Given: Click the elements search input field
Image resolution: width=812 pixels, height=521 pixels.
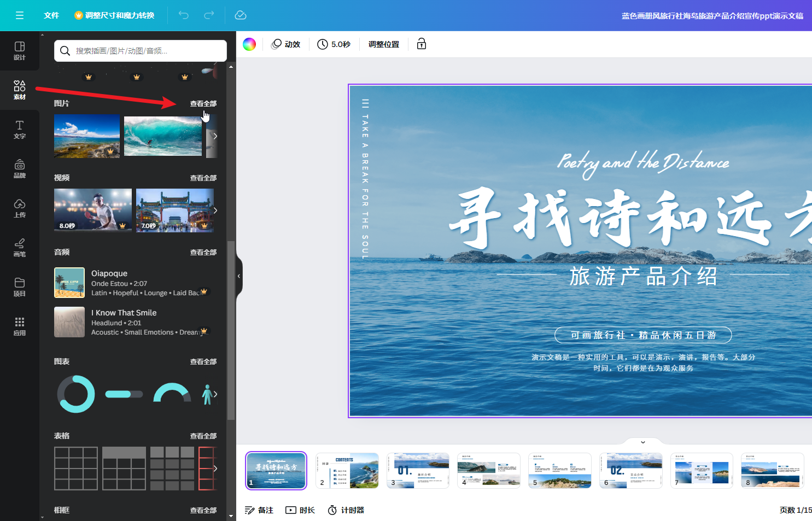Looking at the screenshot, I should (141, 51).
